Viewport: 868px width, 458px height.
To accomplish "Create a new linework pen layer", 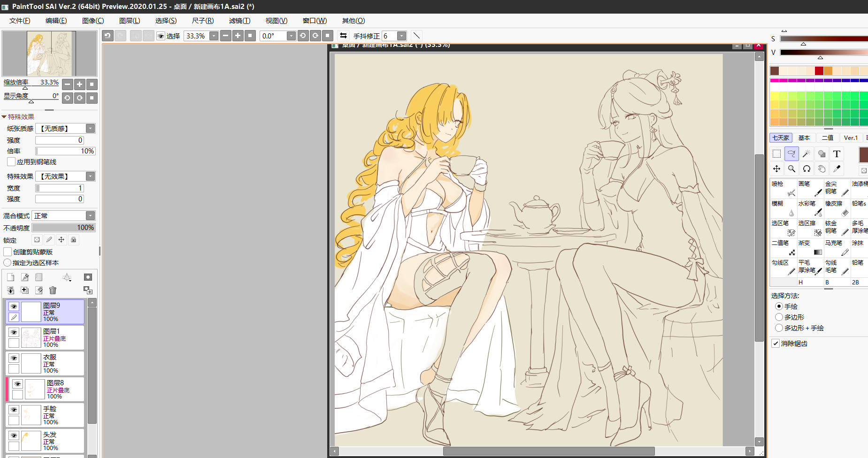I will click(x=25, y=277).
